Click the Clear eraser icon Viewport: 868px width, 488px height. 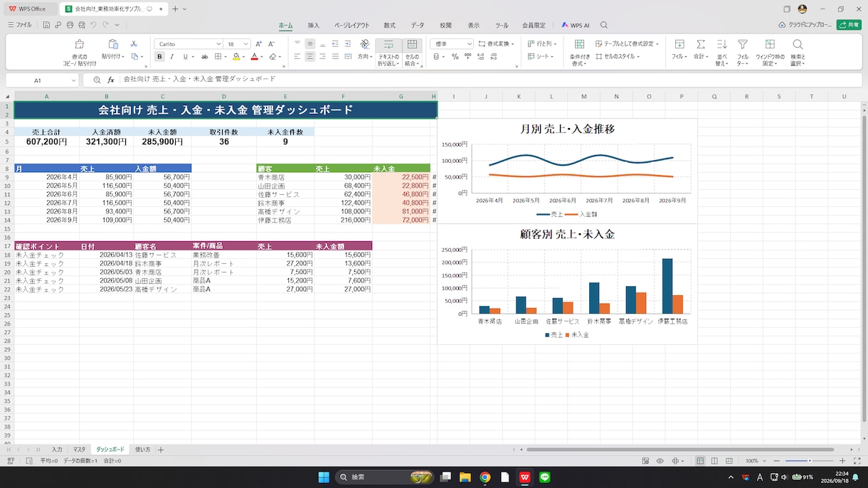click(272, 57)
